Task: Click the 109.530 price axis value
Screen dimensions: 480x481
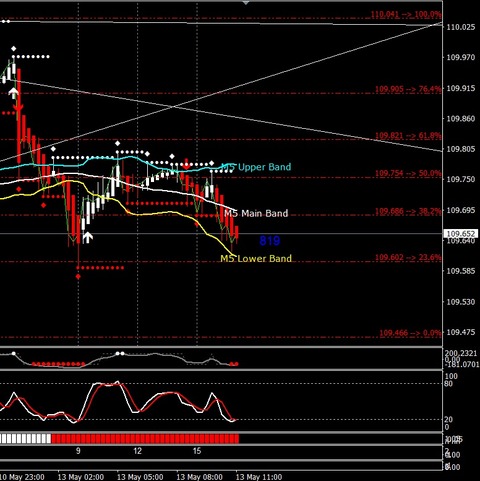Action: (x=461, y=302)
